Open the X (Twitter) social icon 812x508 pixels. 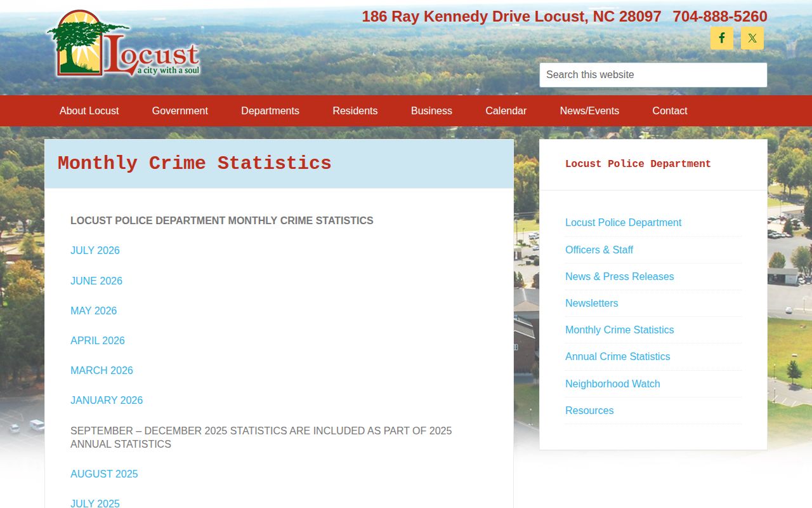(x=752, y=38)
